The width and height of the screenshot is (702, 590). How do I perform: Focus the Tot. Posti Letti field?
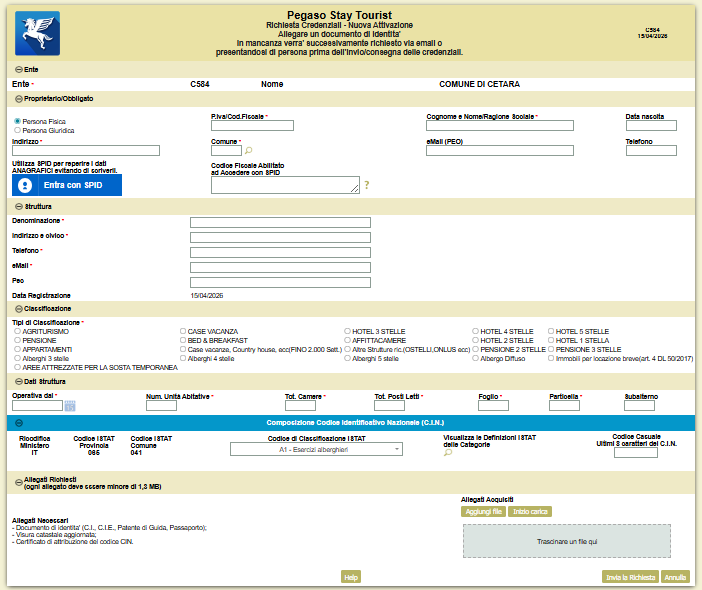point(390,406)
